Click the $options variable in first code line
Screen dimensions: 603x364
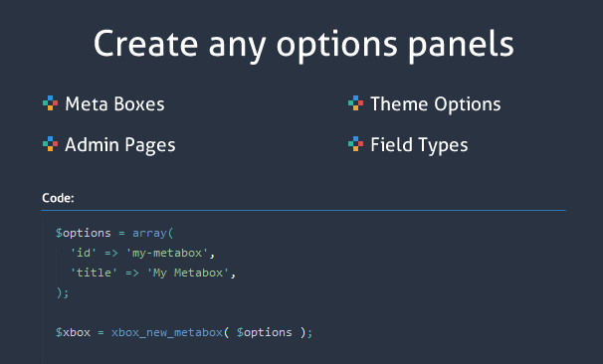click(83, 233)
